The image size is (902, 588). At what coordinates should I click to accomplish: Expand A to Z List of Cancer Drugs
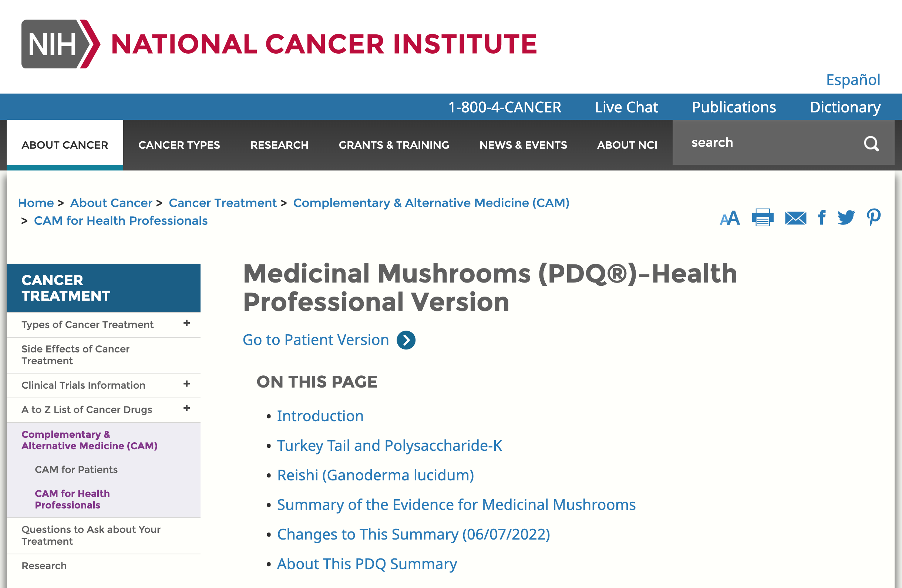pyautogui.click(x=186, y=408)
